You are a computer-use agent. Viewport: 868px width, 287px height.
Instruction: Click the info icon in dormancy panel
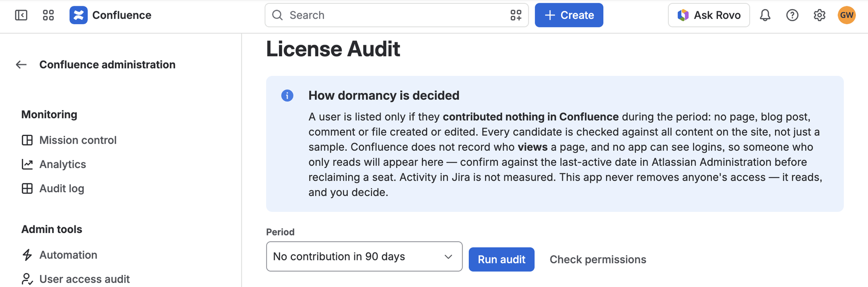[287, 95]
